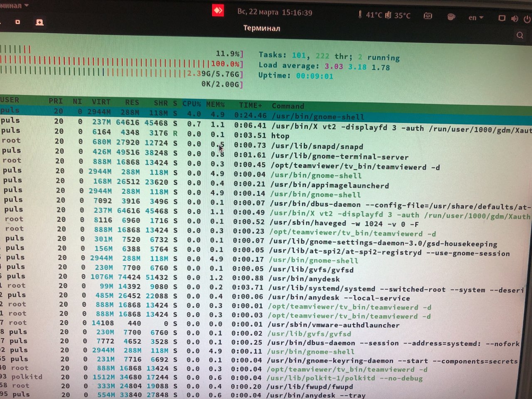
Task: Click the terminal search magnifier icon
Action: [x=520, y=35]
